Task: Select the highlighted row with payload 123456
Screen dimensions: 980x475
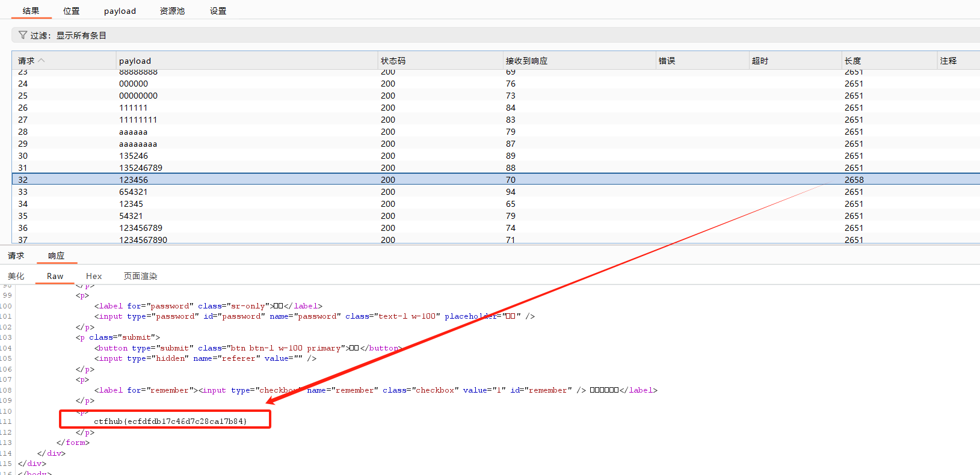Action: (x=496, y=179)
